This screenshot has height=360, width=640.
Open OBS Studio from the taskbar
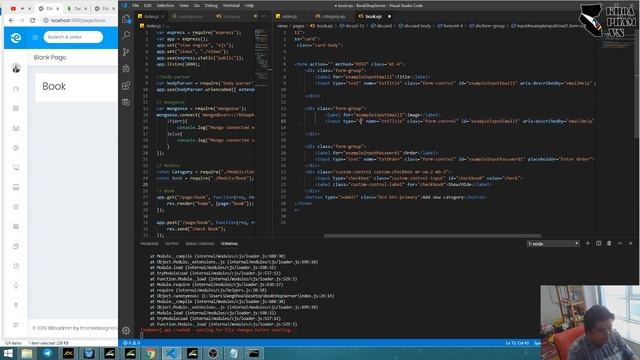pos(213,353)
